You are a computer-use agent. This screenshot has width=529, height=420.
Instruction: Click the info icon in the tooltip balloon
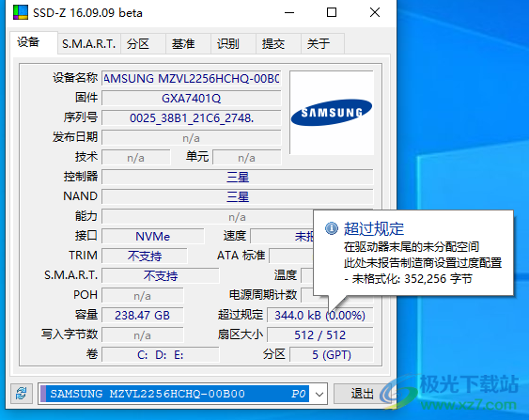pos(332,228)
